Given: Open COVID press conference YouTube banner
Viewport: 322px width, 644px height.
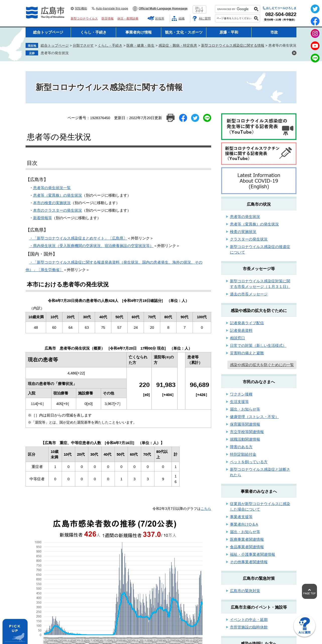Looking at the screenshot, I should click(259, 127).
